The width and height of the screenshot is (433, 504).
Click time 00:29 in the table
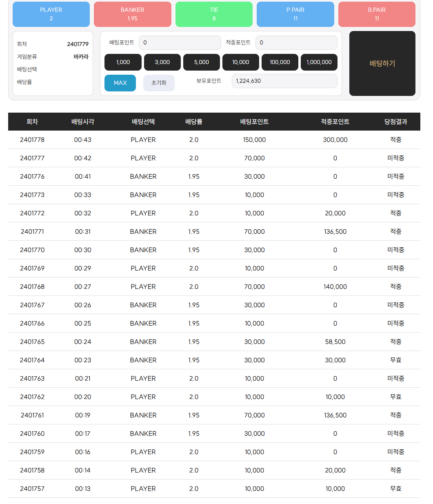click(83, 268)
